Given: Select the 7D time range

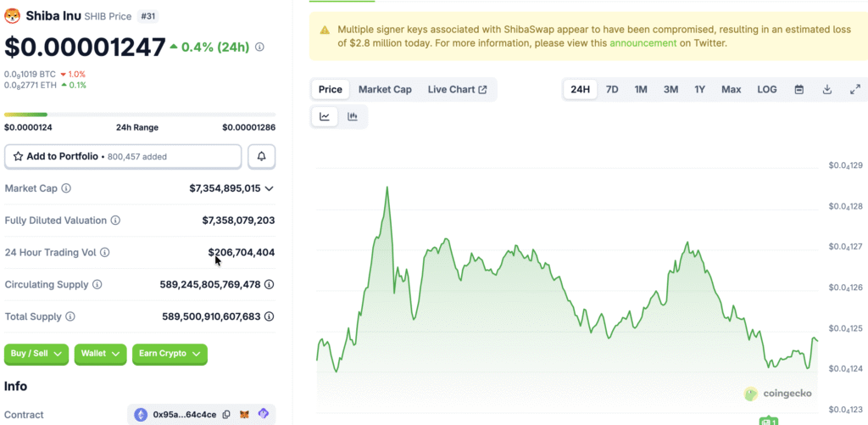Looking at the screenshot, I should point(611,89).
